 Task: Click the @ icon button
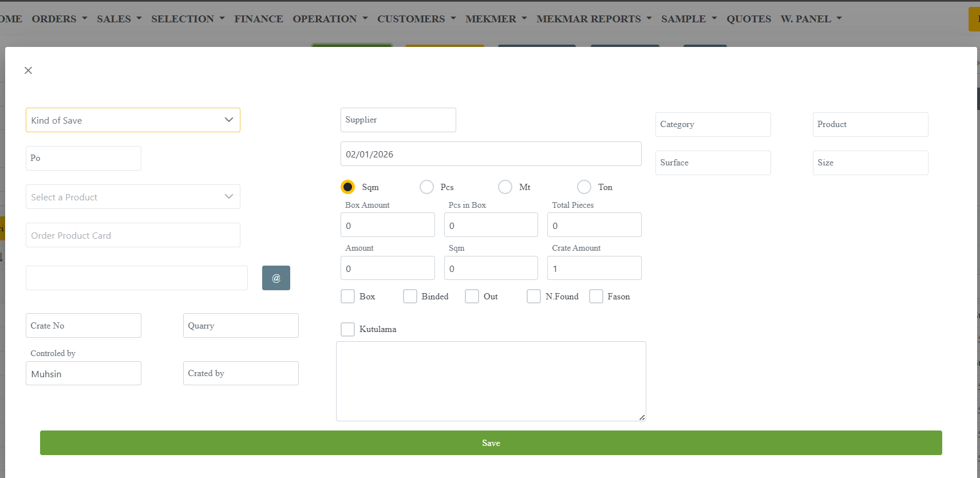pos(276,278)
